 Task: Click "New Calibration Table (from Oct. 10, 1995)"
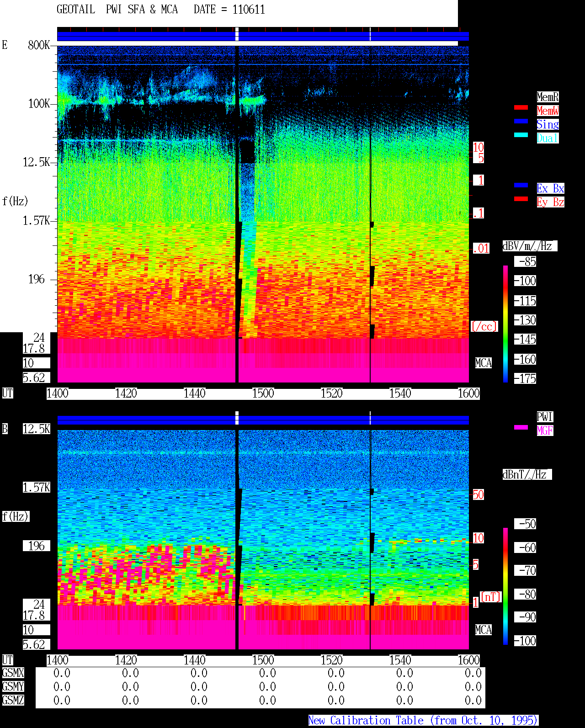point(423,720)
